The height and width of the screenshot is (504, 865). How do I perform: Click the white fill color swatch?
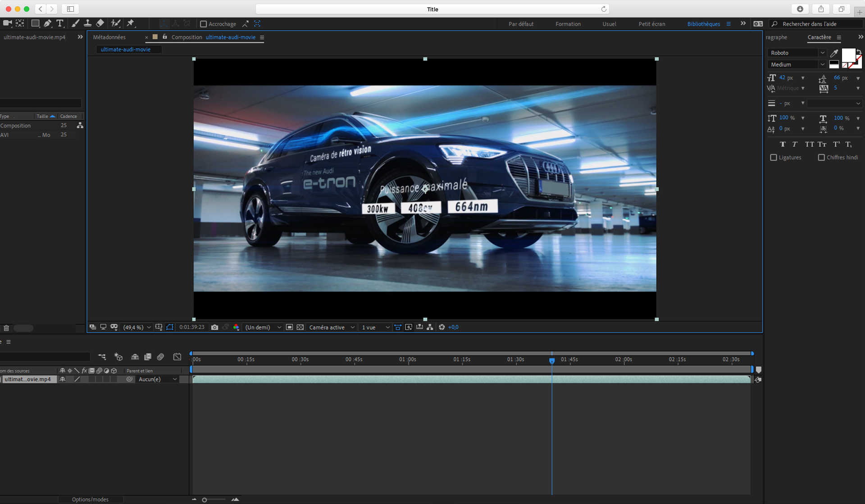pyautogui.click(x=848, y=55)
